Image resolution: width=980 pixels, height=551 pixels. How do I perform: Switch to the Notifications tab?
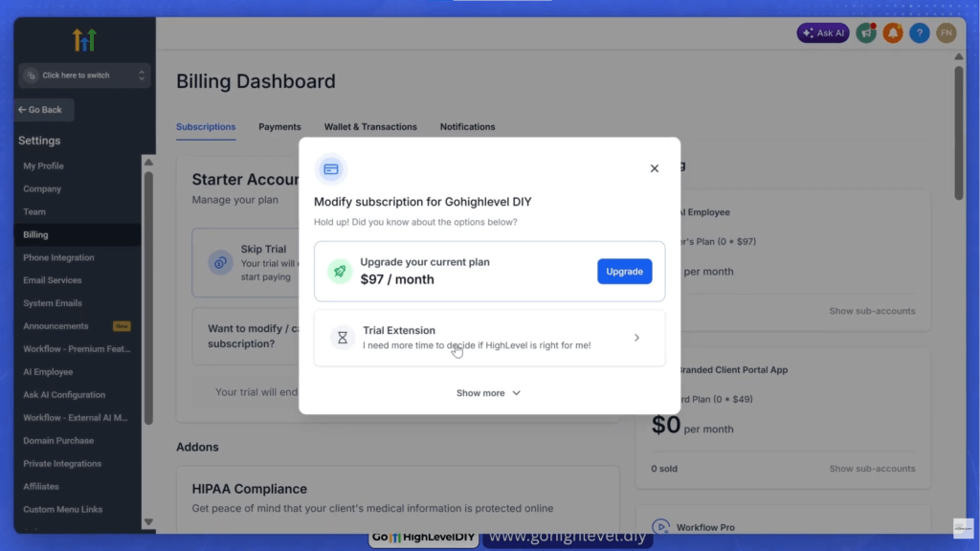pyautogui.click(x=467, y=127)
